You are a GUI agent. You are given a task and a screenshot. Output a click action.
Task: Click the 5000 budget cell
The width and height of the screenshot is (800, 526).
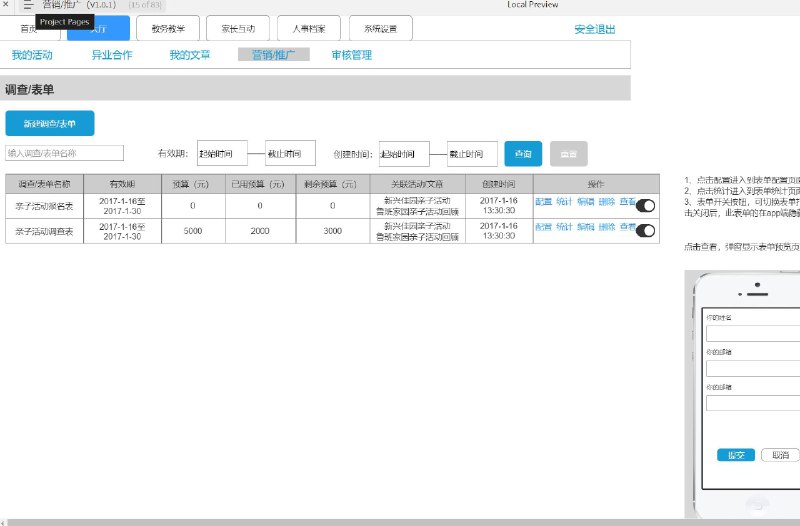tap(193, 231)
